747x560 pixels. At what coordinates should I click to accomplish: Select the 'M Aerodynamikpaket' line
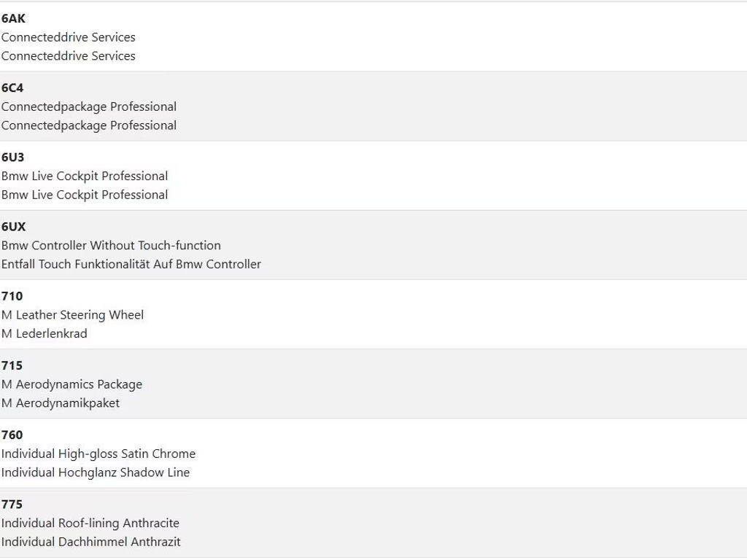pyautogui.click(x=61, y=402)
